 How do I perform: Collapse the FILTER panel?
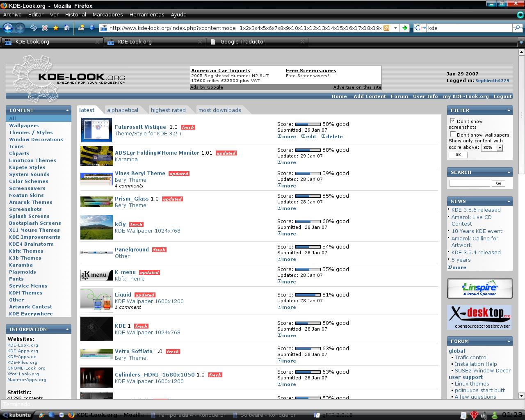[x=509, y=110]
